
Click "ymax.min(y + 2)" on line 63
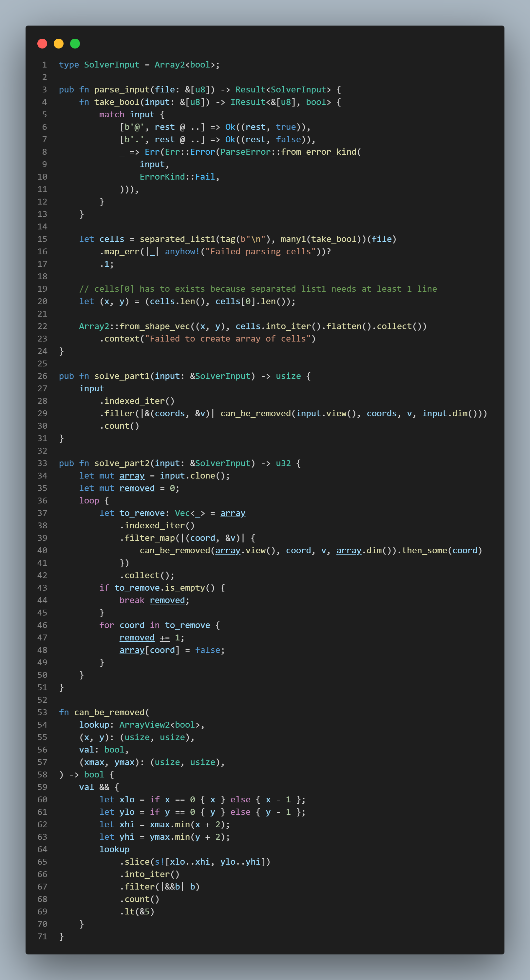[x=187, y=837]
